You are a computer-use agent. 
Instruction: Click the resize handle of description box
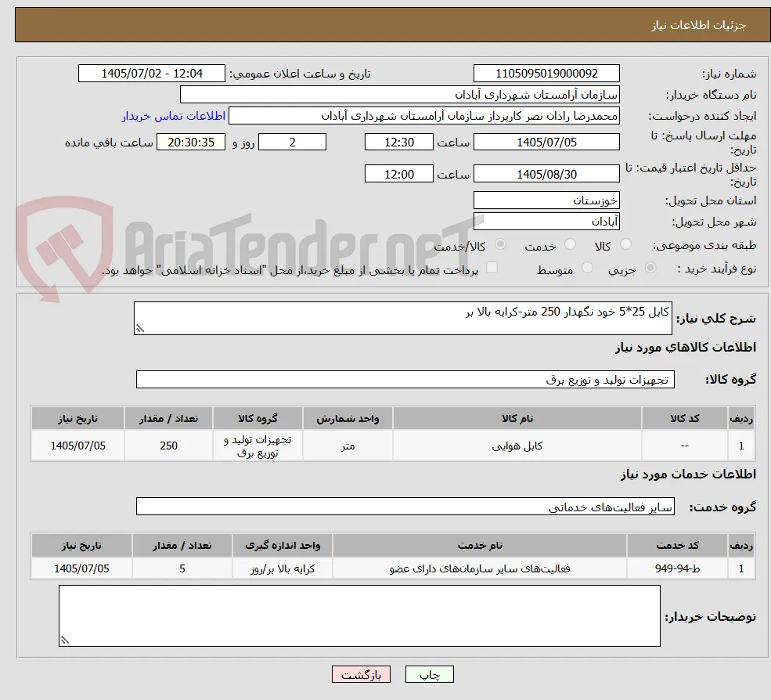click(140, 329)
